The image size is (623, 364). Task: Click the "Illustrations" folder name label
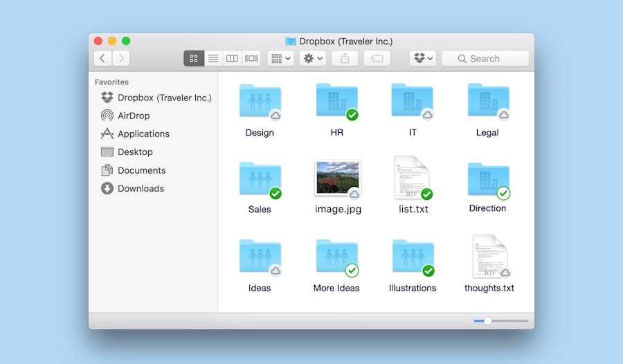tap(413, 288)
